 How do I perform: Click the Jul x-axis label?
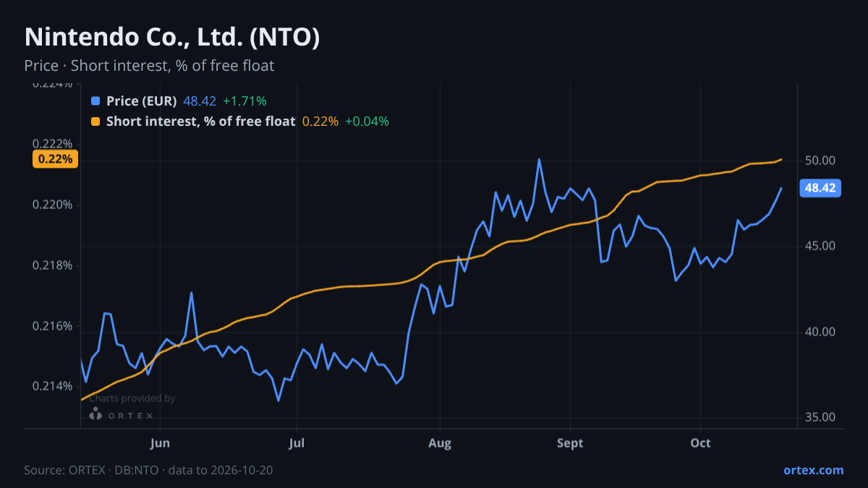point(295,442)
